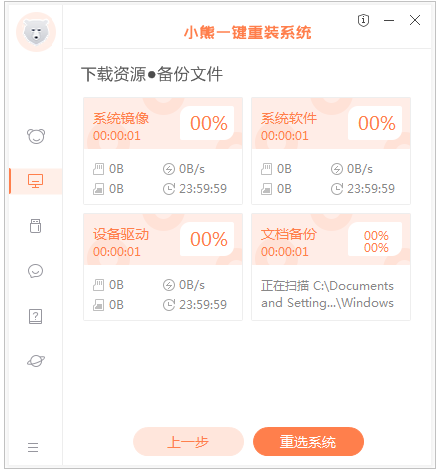Open the bear face sidebar icon

tap(36, 136)
